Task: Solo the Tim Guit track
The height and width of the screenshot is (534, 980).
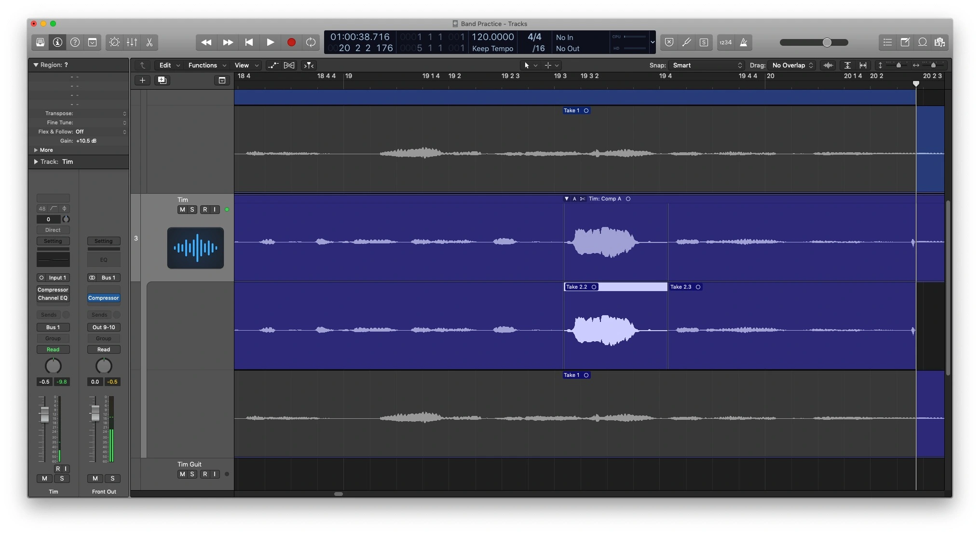Action: pyautogui.click(x=192, y=474)
